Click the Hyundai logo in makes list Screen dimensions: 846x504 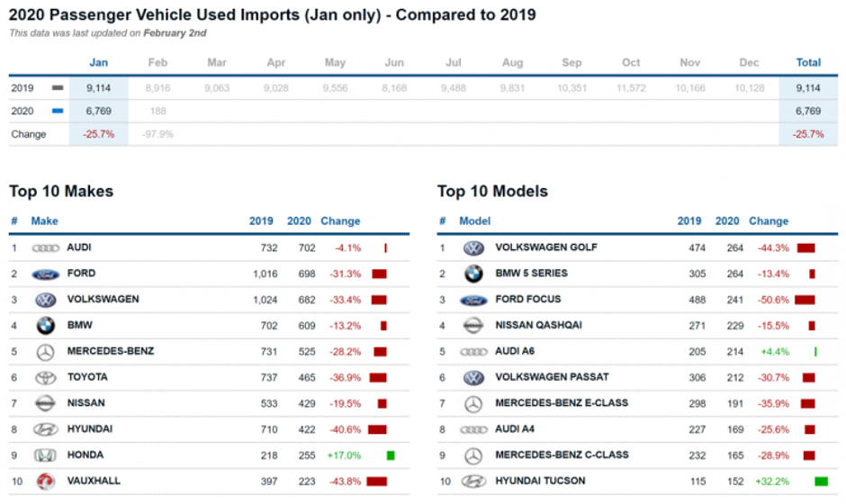pos(45,429)
